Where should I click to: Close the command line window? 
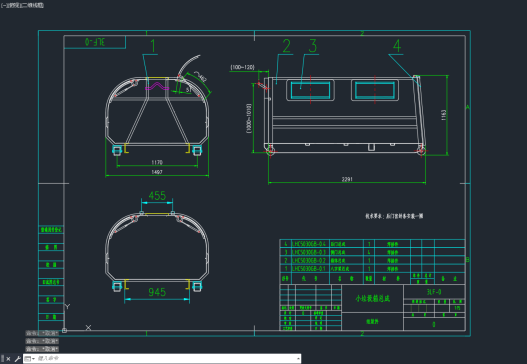8,359
